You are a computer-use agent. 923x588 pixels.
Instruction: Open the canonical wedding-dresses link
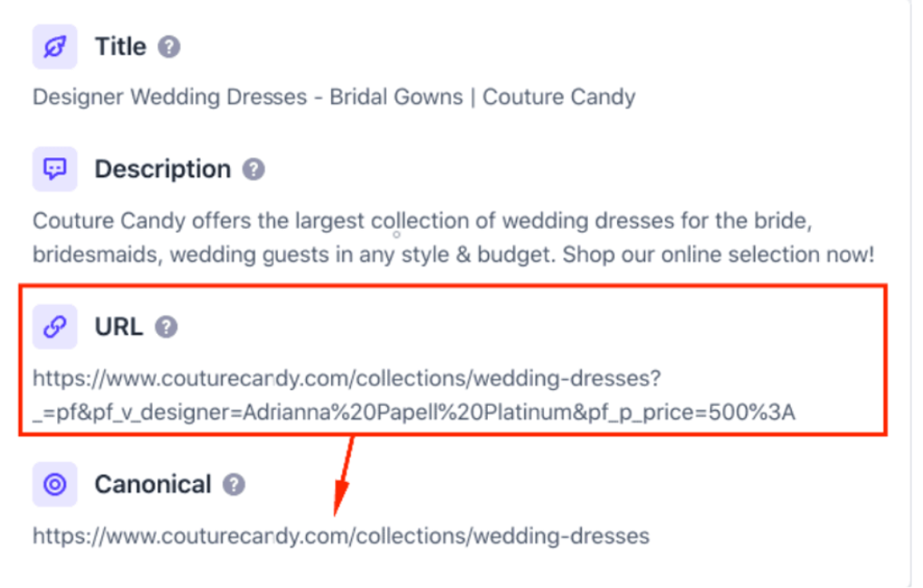(x=341, y=536)
